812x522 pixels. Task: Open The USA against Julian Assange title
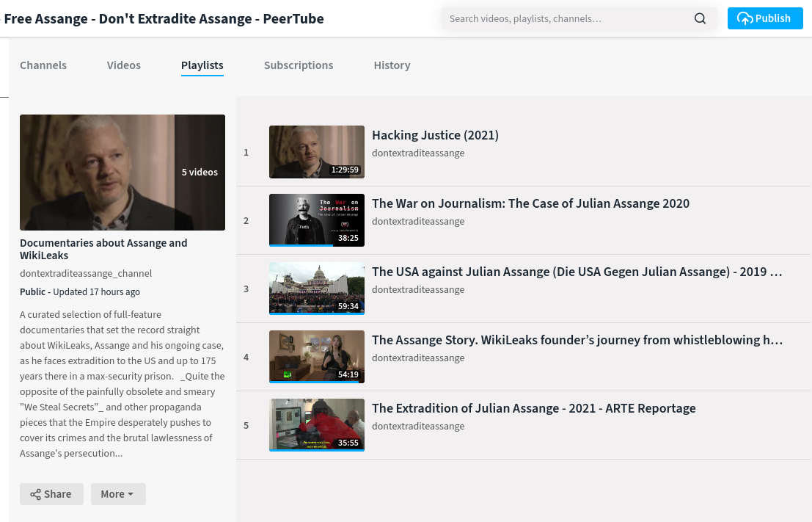click(x=577, y=272)
